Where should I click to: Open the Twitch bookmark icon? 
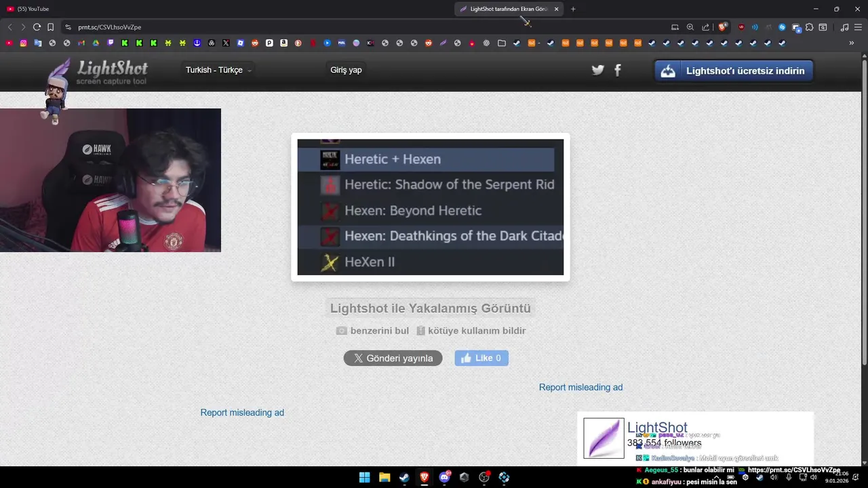(111, 43)
